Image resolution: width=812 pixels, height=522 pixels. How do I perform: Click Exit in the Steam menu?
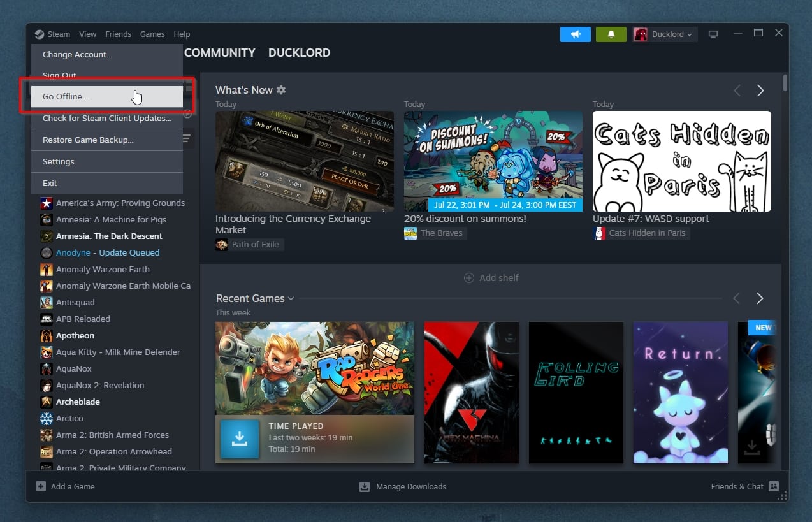point(107,183)
